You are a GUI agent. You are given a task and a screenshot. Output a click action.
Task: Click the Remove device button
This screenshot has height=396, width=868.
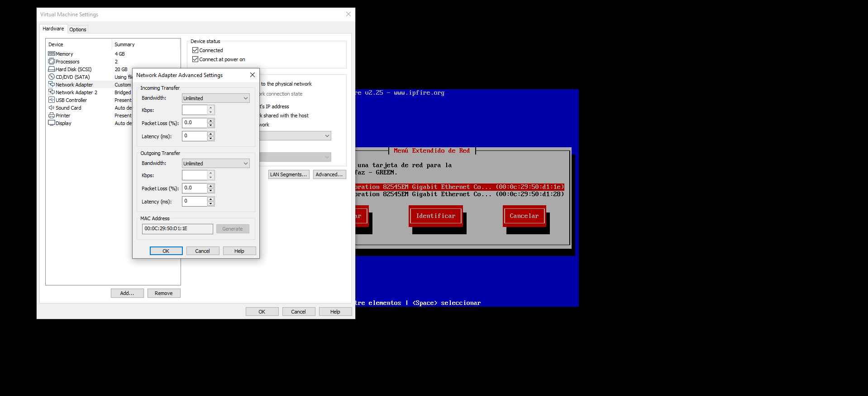(164, 293)
